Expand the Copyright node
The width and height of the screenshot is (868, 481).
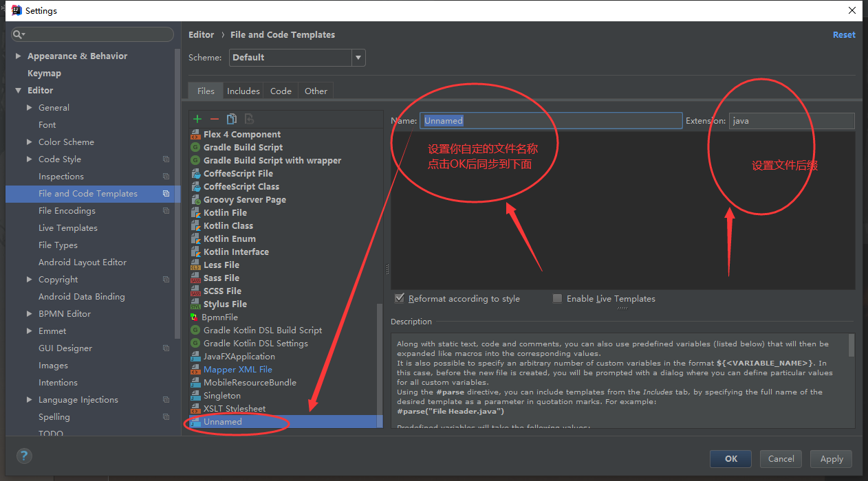pyautogui.click(x=30, y=280)
